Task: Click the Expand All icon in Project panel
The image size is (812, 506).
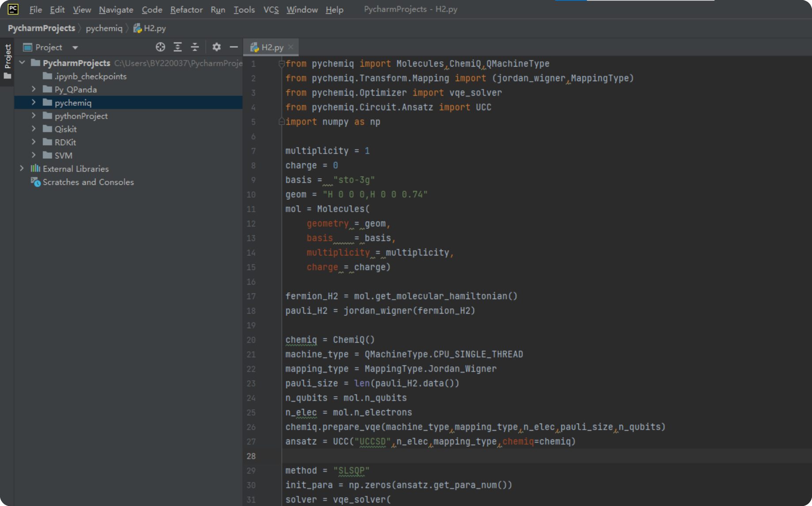Action: 178,47
